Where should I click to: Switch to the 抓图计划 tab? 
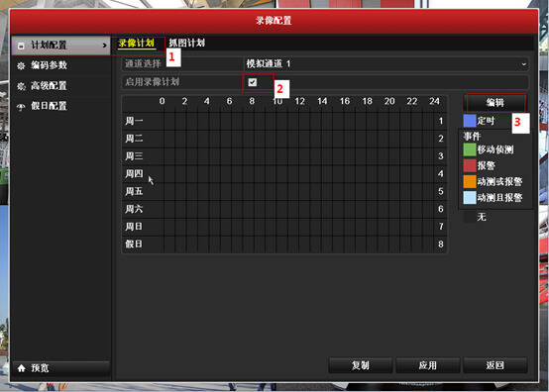tap(187, 43)
